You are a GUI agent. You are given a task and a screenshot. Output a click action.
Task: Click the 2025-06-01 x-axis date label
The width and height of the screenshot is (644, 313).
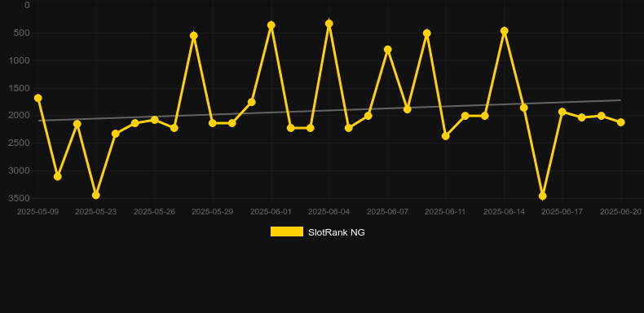click(271, 212)
